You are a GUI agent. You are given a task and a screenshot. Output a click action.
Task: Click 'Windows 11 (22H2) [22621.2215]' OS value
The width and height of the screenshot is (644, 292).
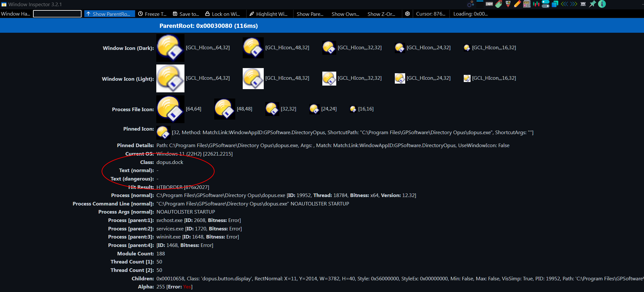coord(194,154)
